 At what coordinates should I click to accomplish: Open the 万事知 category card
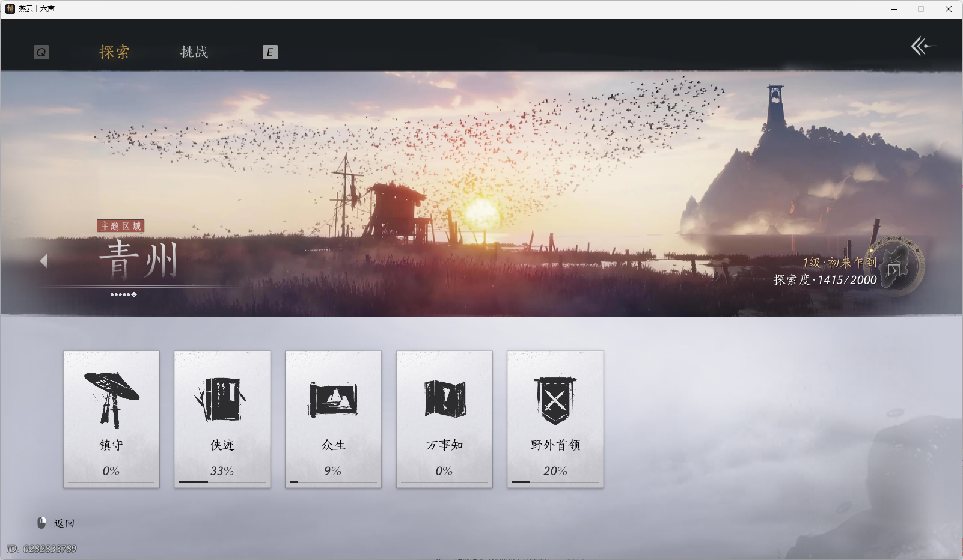point(444,419)
